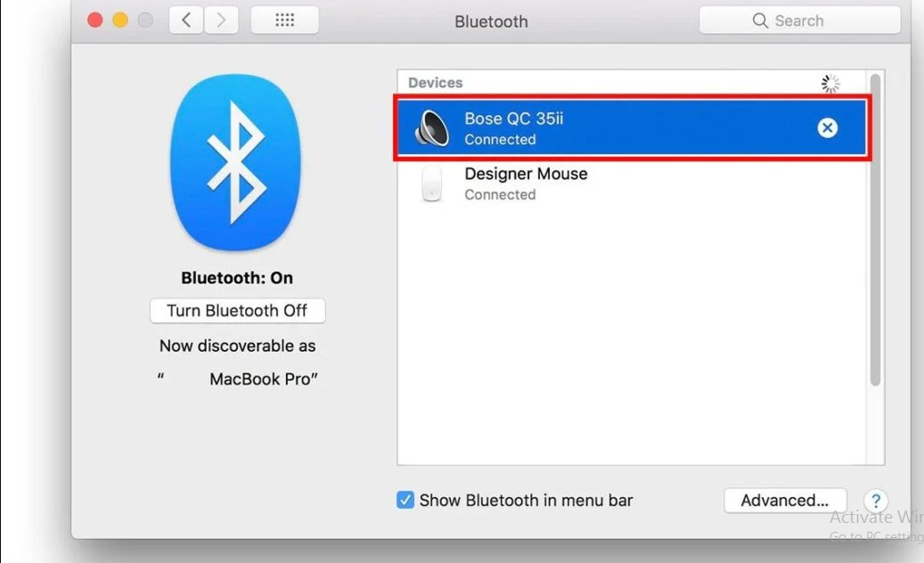Click the magnifying glass search icon

point(760,20)
